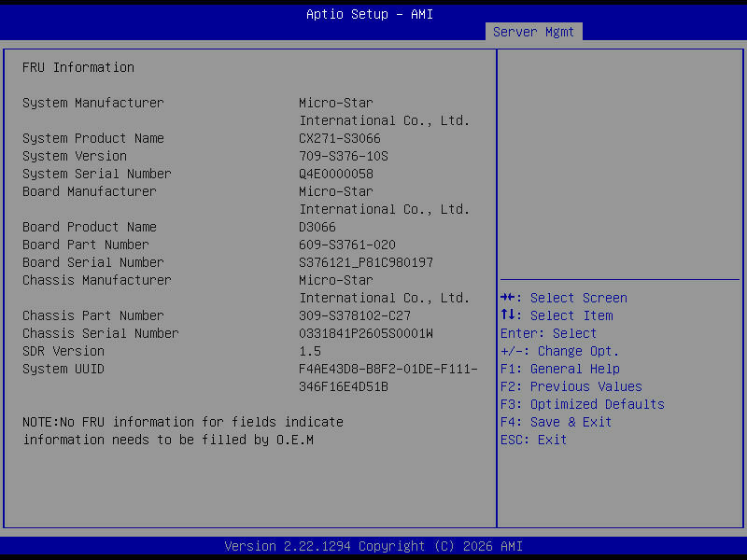Click the Select Screen help entry
The image size is (747, 560).
point(564,298)
